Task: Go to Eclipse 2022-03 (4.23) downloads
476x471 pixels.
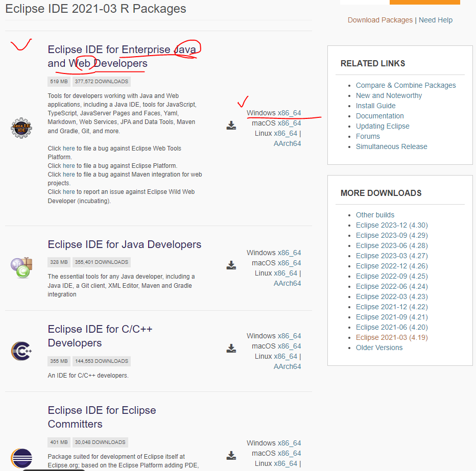Action: (x=392, y=296)
